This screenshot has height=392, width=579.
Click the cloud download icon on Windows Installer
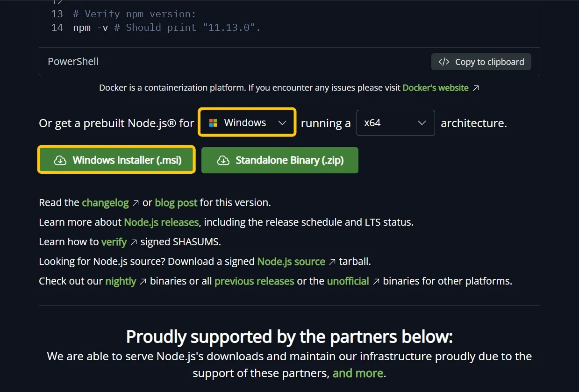coord(60,160)
